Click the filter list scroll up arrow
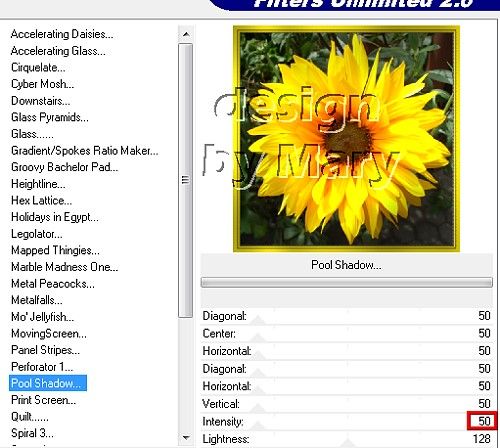 click(x=186, y=34)
